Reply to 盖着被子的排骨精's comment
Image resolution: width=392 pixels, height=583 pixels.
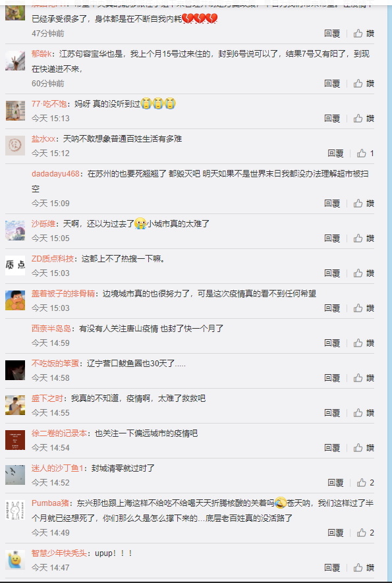tap(332, 308)
